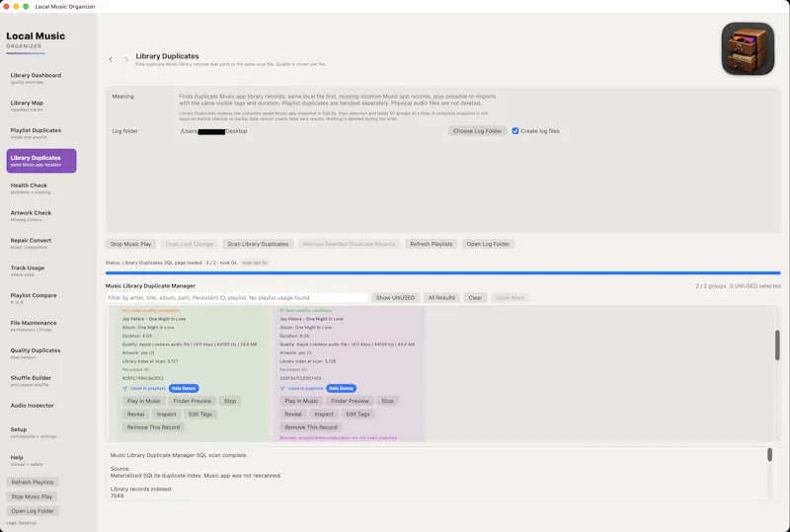
Task: Click Finder Preview on best-quality candidate
Action: pos(350,401)
